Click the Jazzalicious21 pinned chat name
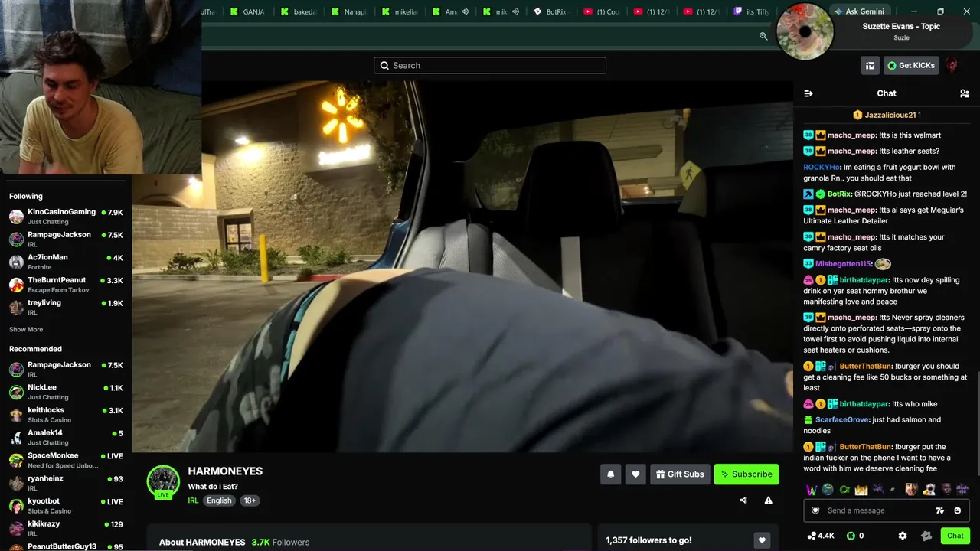Viewport: 980px width, 551px height. click(x=890, y=116)
